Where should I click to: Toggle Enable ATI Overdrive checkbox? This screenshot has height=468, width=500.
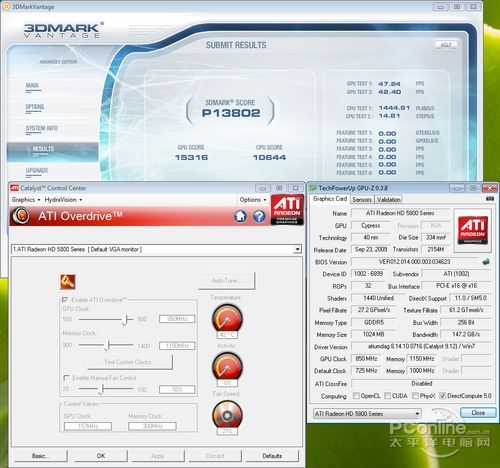tap(65, 300)
